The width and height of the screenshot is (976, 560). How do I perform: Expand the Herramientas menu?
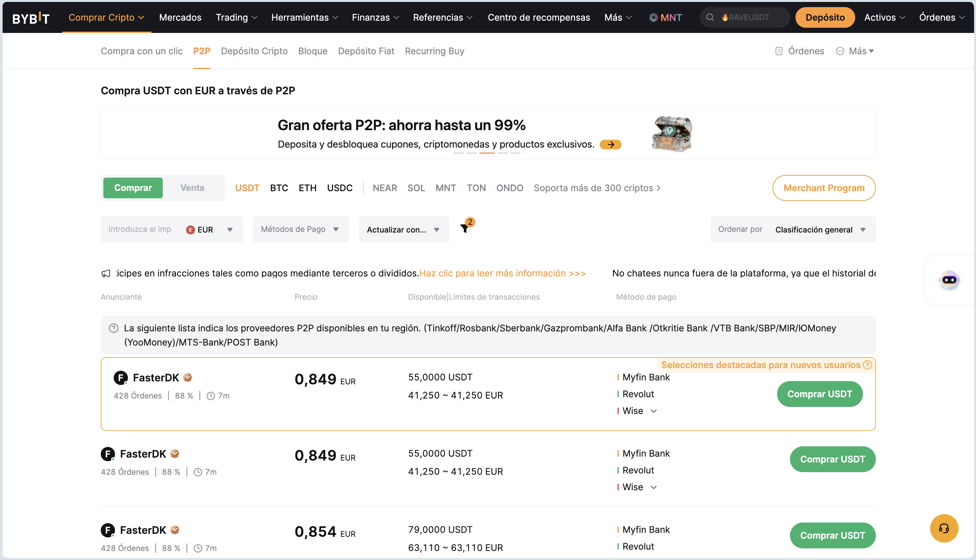click(x=305, y=17)
